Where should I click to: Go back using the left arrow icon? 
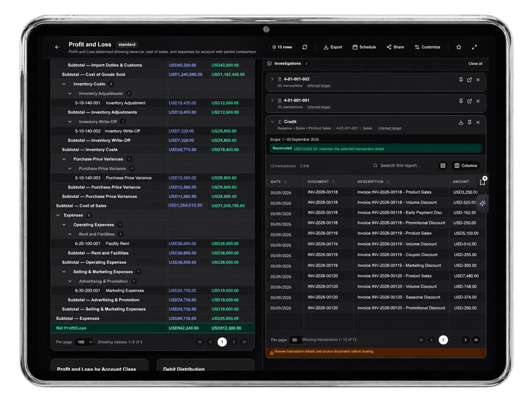pyautogui.click(x=57, y=47)
